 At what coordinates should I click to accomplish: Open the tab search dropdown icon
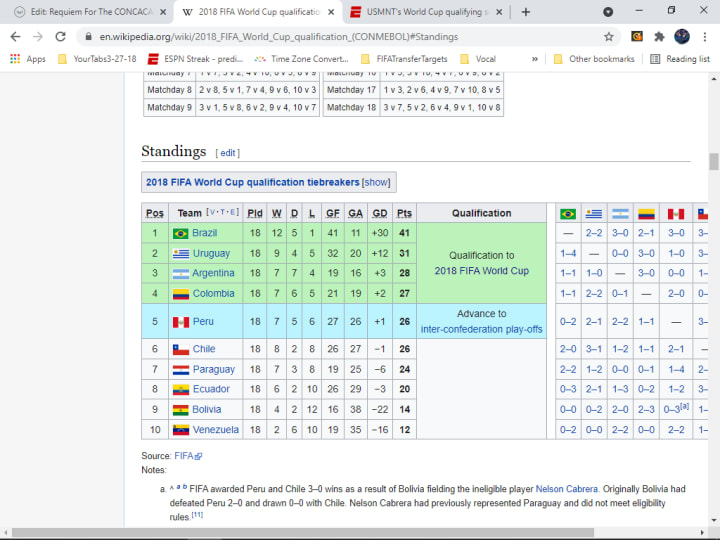608,12
